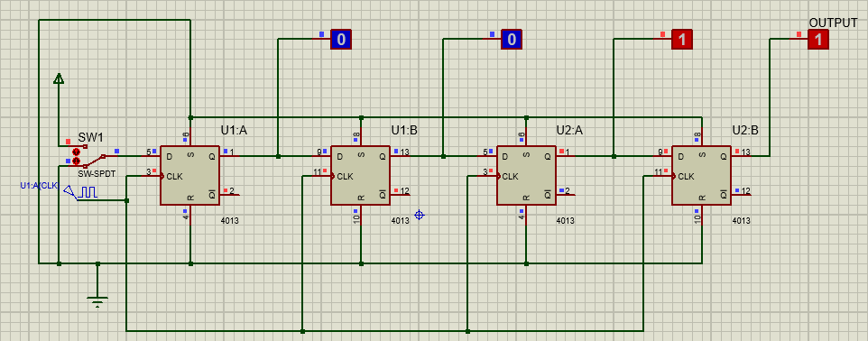The width and height of the screenshot is (868, 341).
Task: Click the inverted output pin 2 of U2:A
Action: (567, 194)
